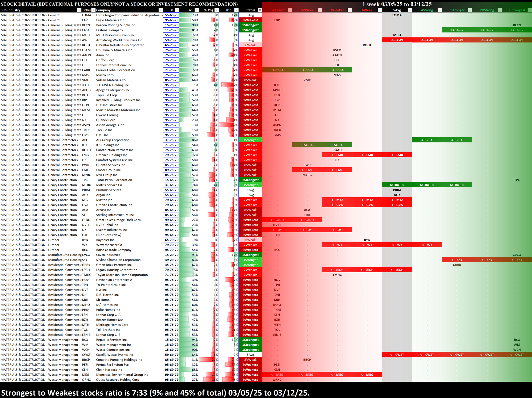This screenshot has height=398, width=532.
Task: Open the Company column filter dropdown
Action: 160,10
